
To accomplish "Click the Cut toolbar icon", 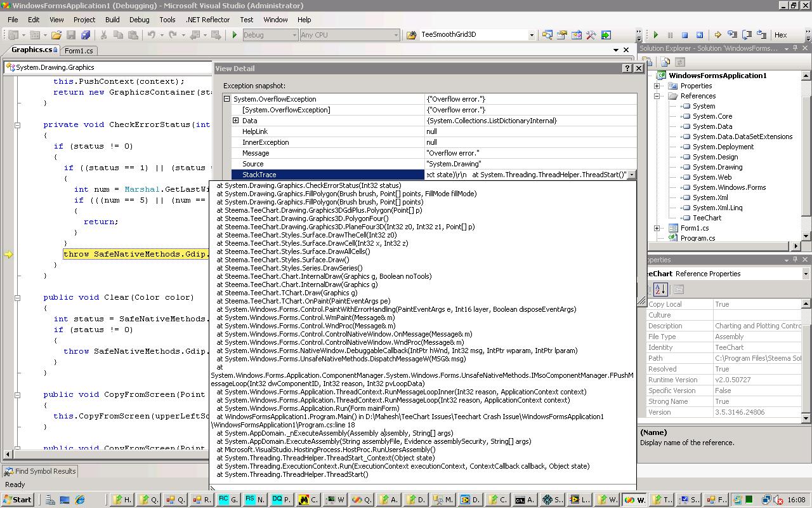I will click(x=103, y=35).
